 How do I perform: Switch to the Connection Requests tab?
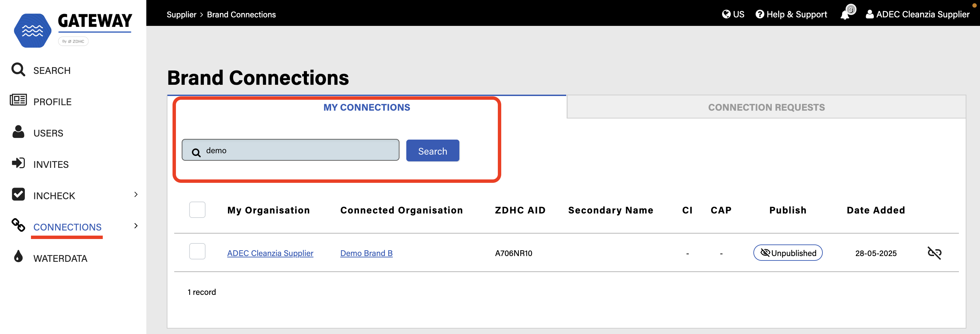(x=766, y=107)
